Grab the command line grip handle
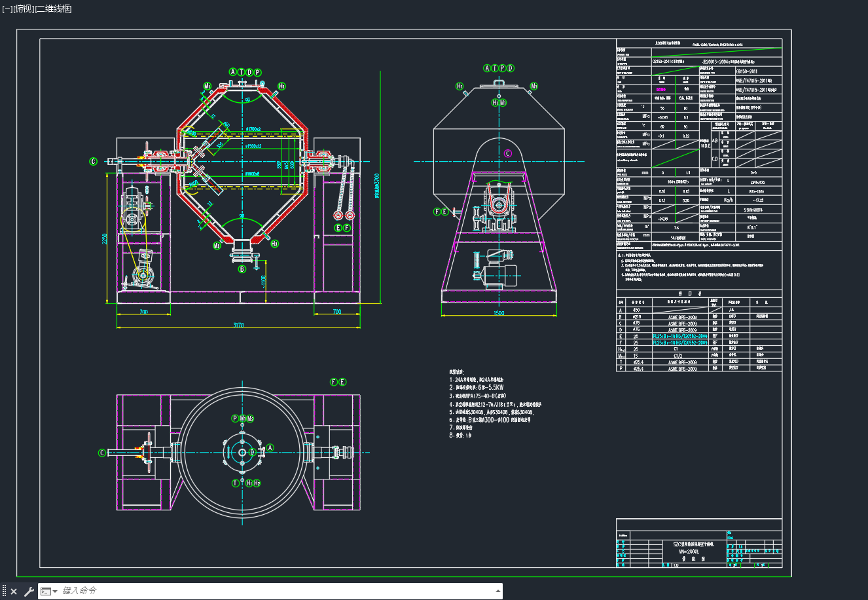The image size is (868, 600). click(4, 591)
